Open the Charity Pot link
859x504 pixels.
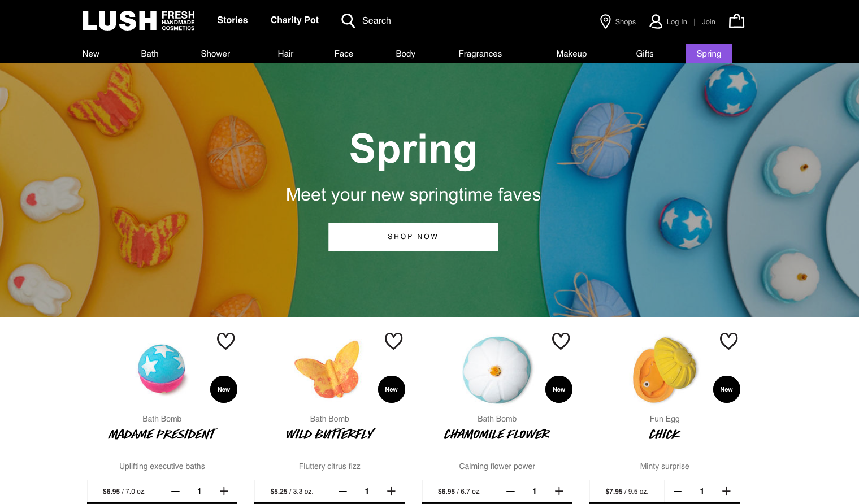tap(294, 20)
